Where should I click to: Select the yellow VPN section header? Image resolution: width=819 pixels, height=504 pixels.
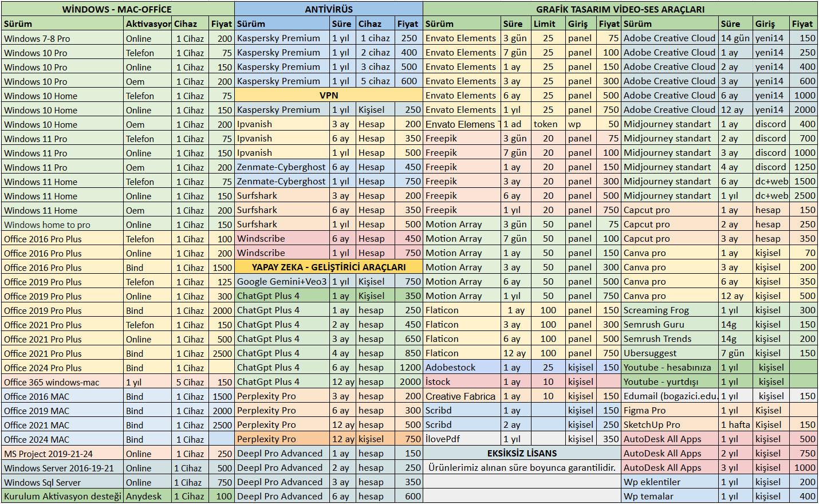click(328, 95)
